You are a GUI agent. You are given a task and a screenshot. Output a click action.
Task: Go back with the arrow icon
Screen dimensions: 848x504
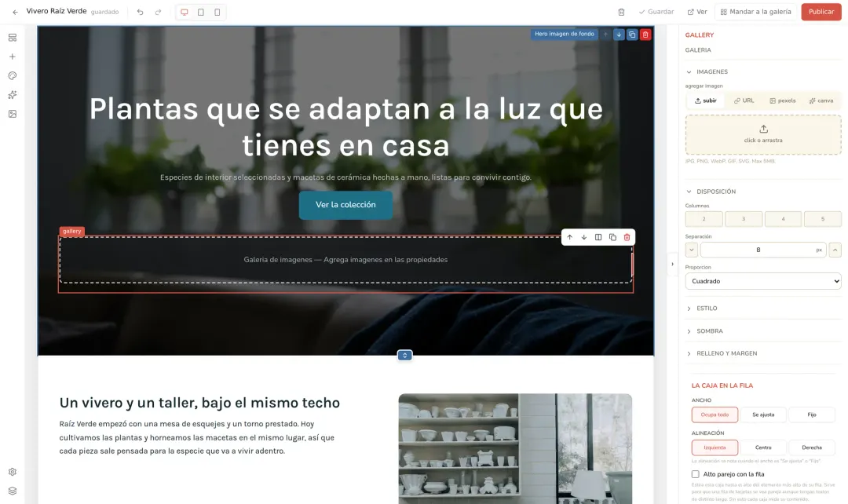point(15,12)
